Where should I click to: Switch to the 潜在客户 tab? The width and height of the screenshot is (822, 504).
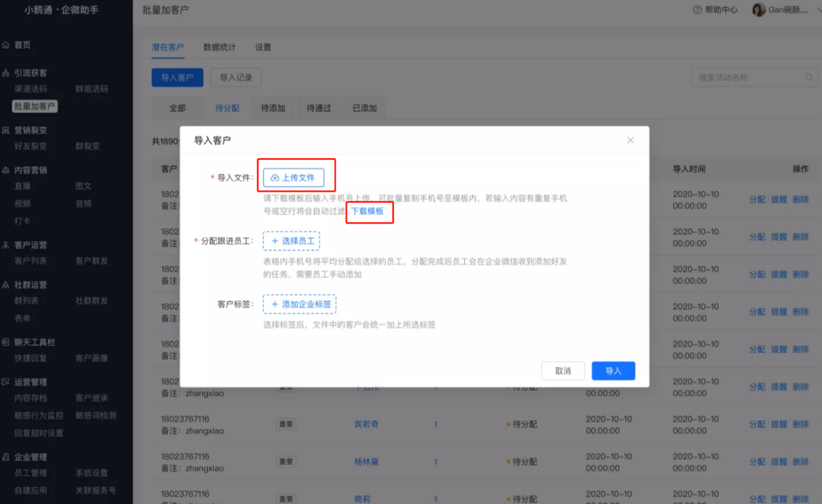coord(168,47)
